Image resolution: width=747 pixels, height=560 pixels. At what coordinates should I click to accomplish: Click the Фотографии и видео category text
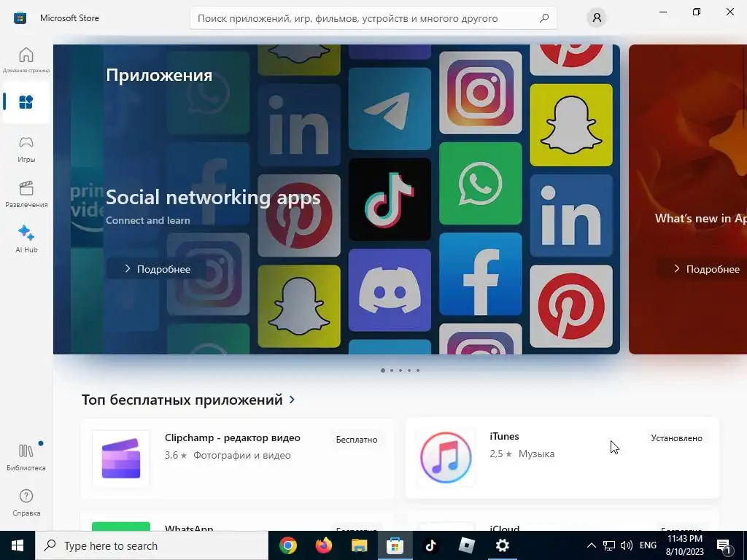[242, 455]
